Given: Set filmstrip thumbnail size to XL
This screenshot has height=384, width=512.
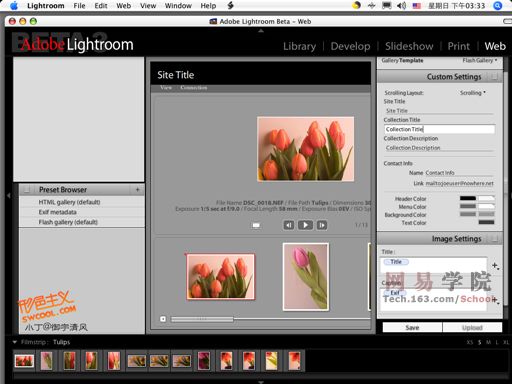Looking at the screenshot, I should (506, 342).
